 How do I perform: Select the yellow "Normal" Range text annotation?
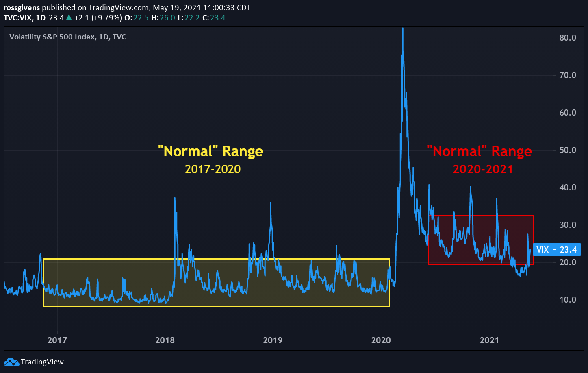tap(210, 151)
